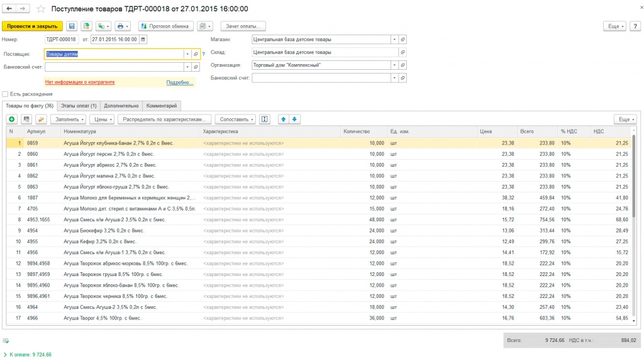Open the table's Еще menu
This screenshot has width=644, height=359.
(x=626, y=119)
